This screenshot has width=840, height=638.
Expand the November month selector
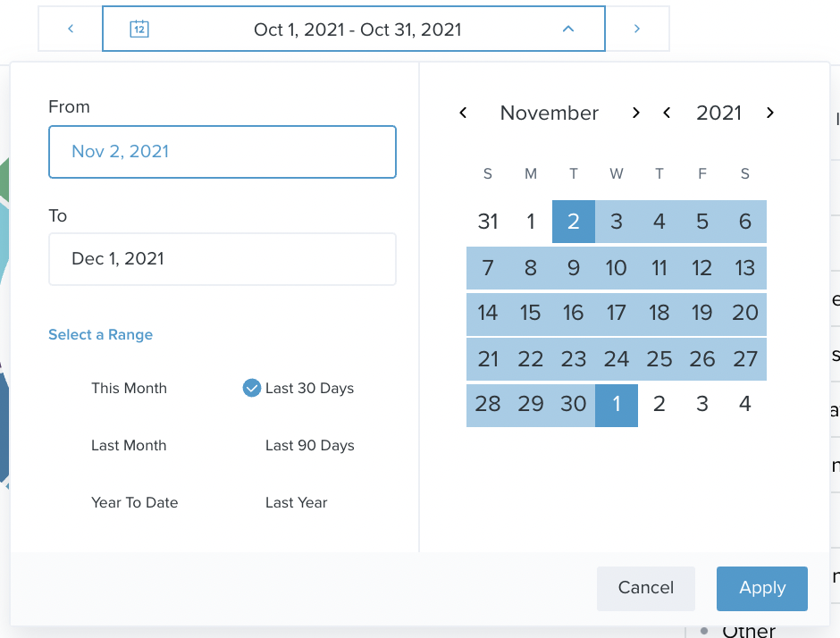tap(549, 113)
